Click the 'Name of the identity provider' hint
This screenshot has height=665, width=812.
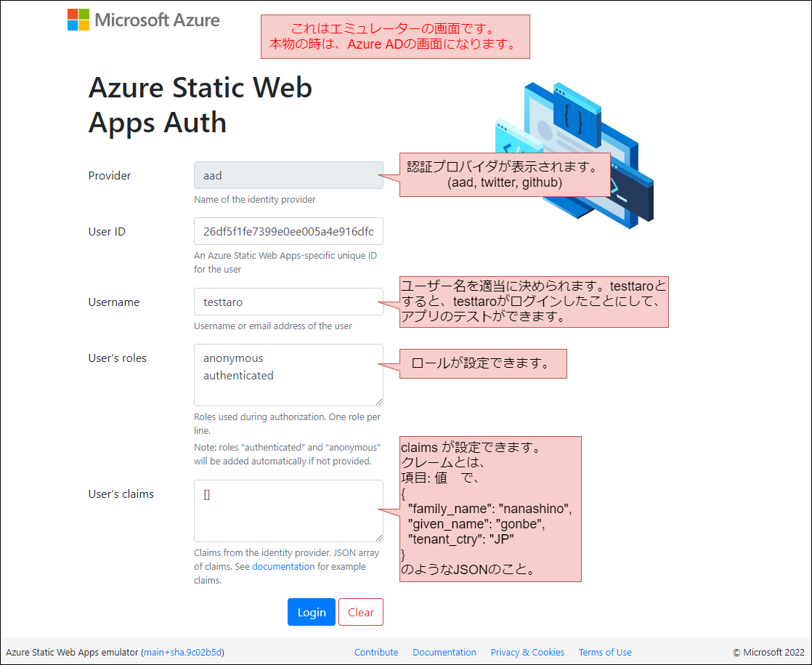(255, 200)
